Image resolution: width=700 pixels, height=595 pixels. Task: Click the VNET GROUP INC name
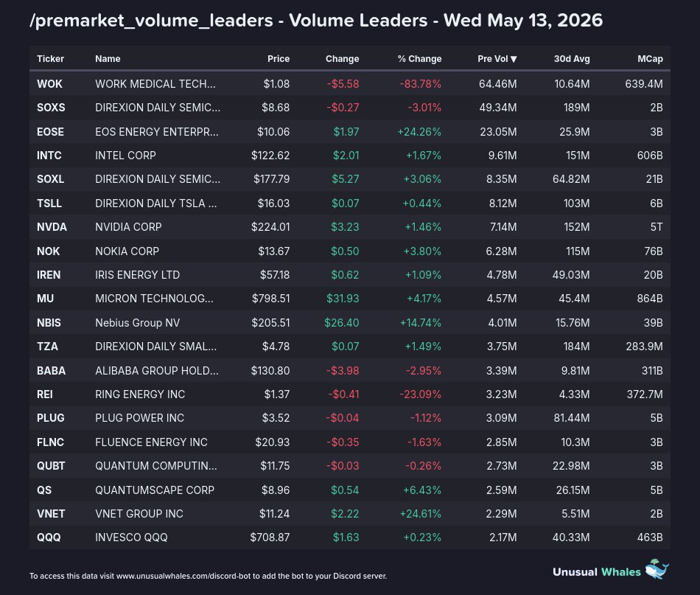(x=139, y=514)
